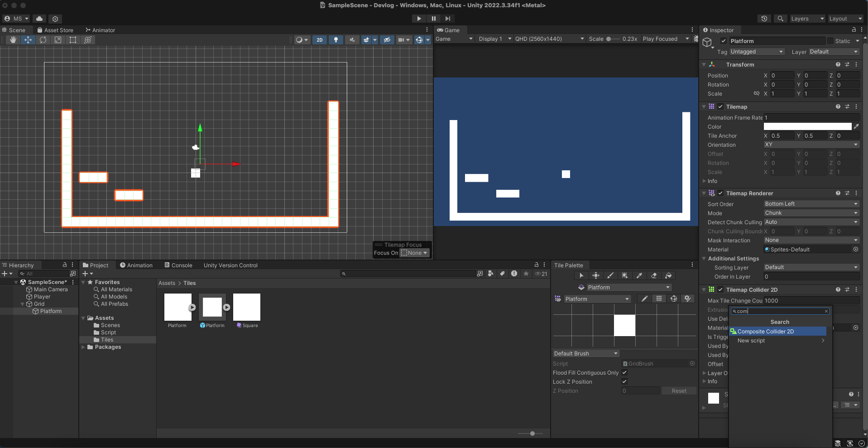The height and width of the screenshot is (448, 868).
Task: Pick a color with the Tilemap eyedropper
Action: pos(856,126)
